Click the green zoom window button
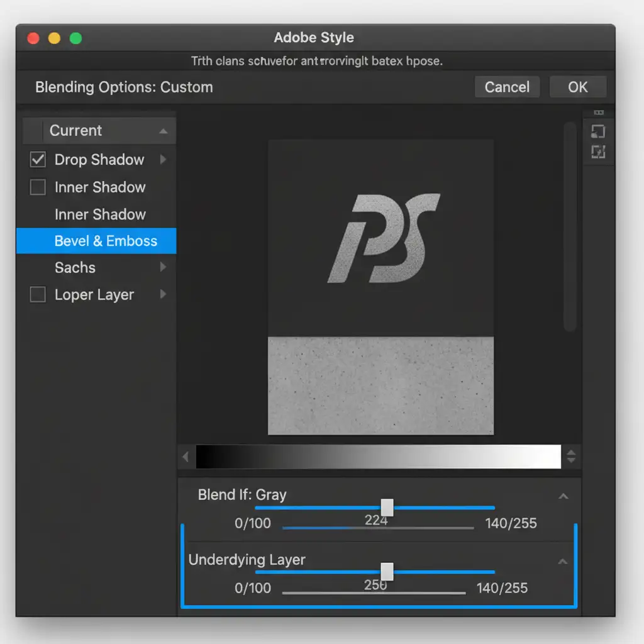This screenshot has width=644, height=644. pos(75,38)
